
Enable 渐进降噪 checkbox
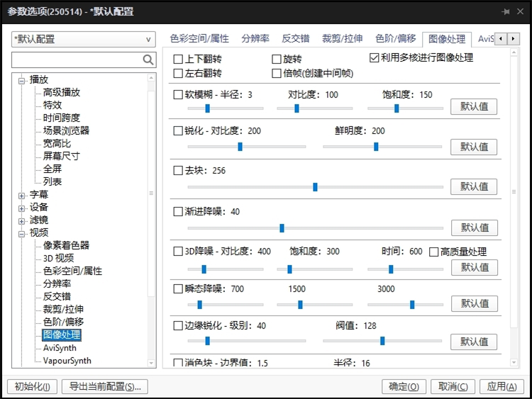178,211
